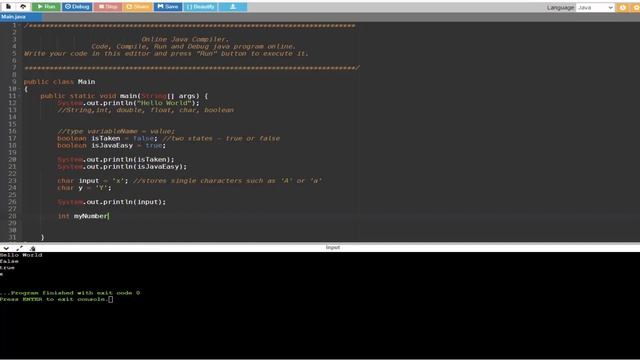
Task: Click line number 15 in the gutter
Action: tap(12, 124)
